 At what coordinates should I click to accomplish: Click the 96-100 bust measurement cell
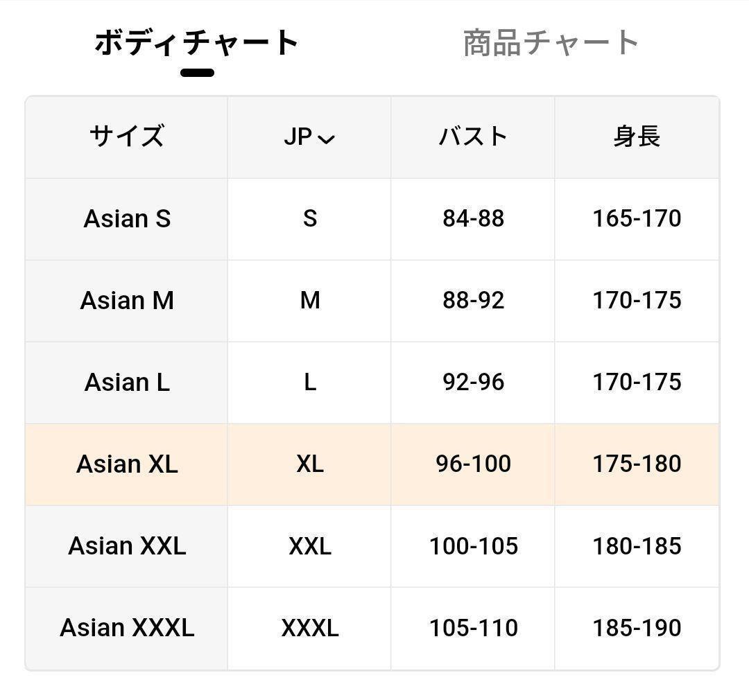[x=472, y=464]
